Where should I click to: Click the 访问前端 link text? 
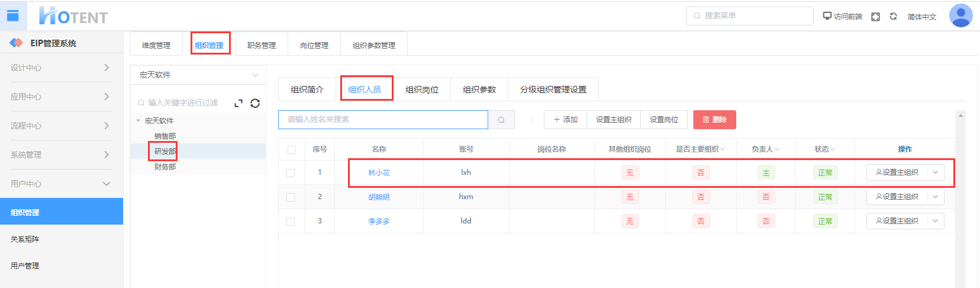(848, 17)
